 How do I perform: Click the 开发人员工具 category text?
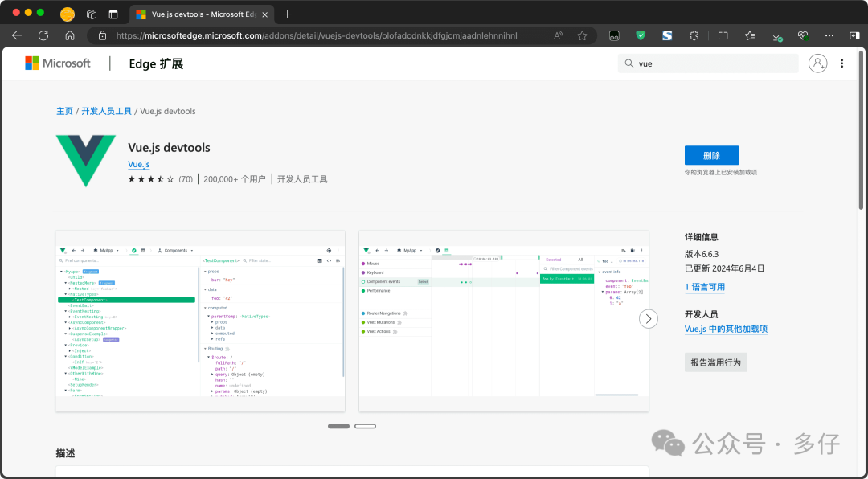[x=302, y=179]
